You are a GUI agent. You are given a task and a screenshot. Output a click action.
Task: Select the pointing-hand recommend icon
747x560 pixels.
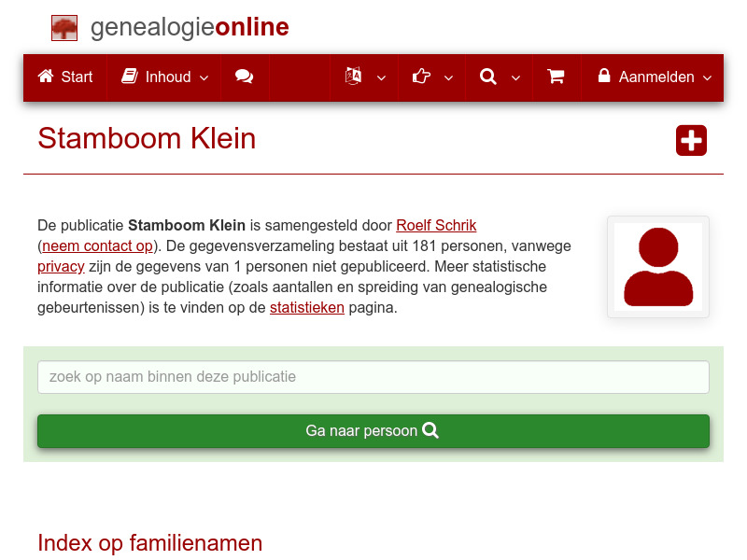click(421, 77)
